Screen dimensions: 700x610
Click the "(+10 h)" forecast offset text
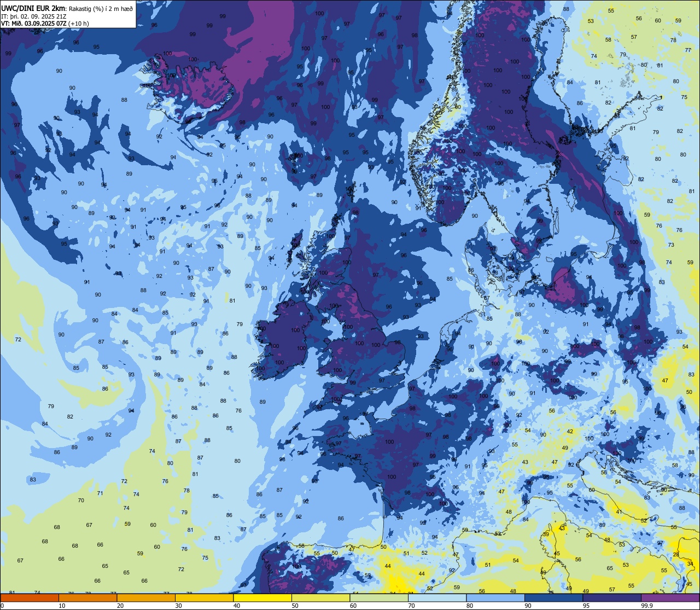[x=79, y=23]
